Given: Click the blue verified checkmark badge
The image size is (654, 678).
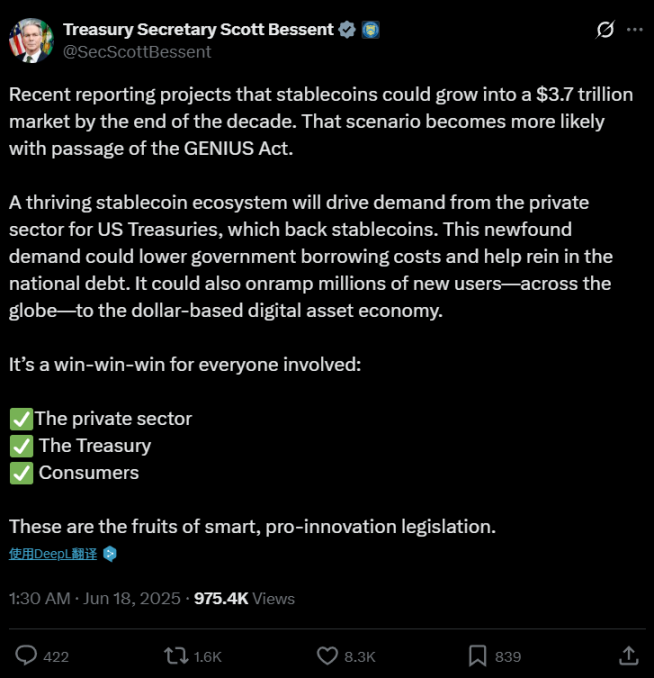Looking at the screenshot, I should [x=347, y=30].
